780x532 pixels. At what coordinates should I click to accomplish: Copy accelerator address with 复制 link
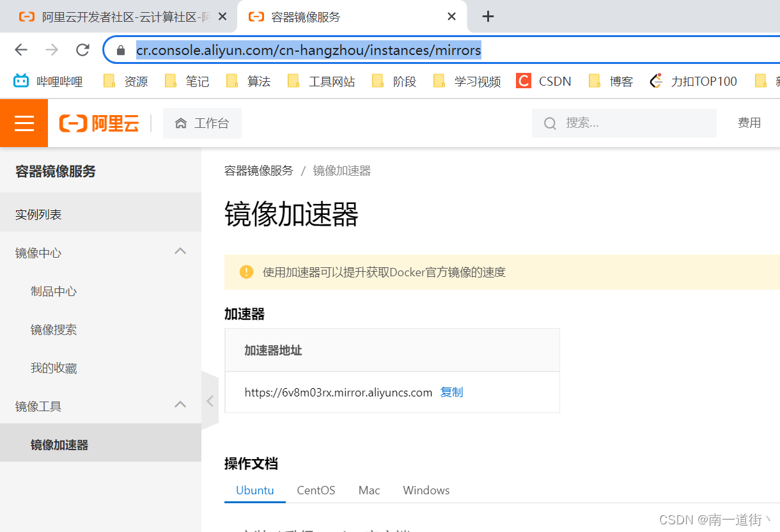coord(451,393)
